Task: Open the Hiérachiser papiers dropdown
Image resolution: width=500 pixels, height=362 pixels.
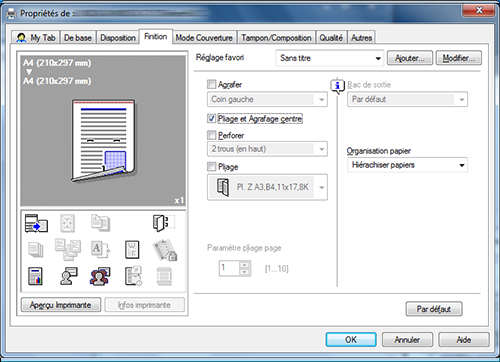Action: [x=407, y=165]
